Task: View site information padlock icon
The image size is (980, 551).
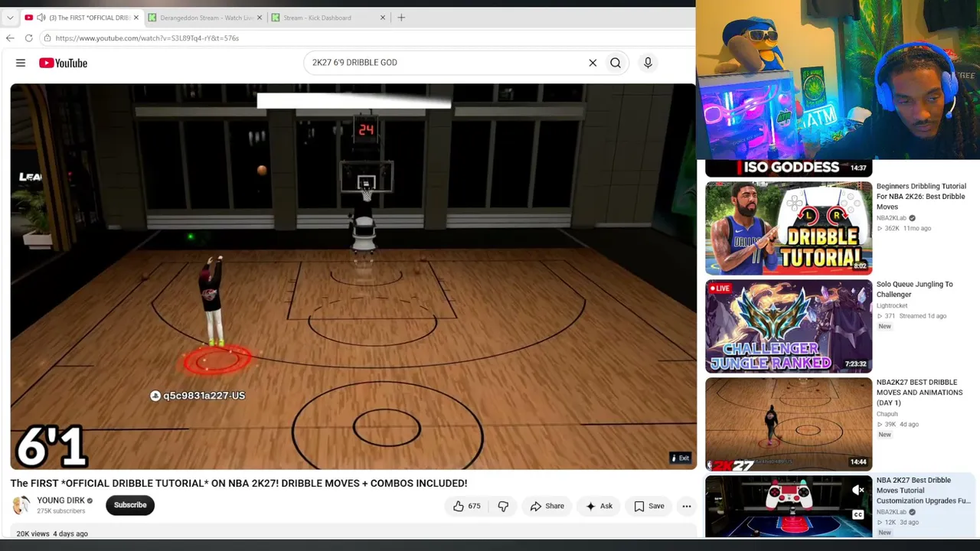Action: (47, 37)
